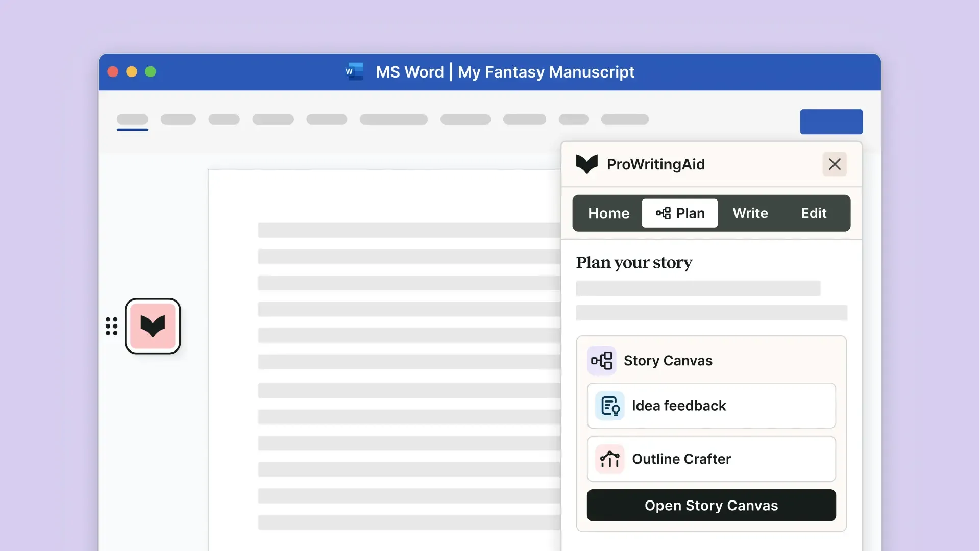Select the first underlined ribbon tab placeholder

(132, 120)
